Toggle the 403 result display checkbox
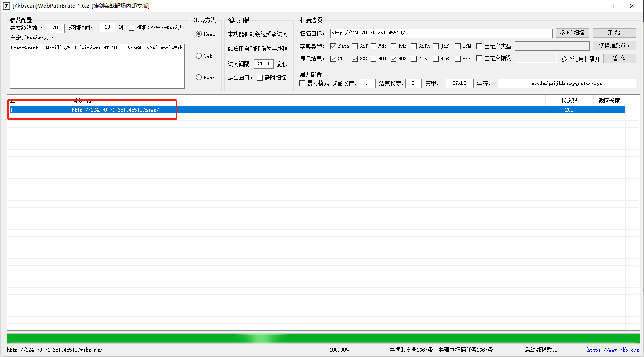 pyautogui.click(x=393, y=59)
